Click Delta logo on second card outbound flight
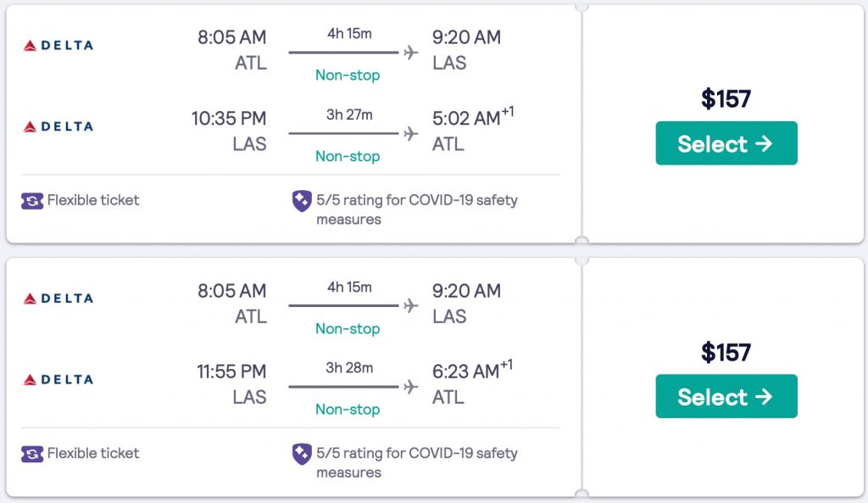 click(x=58, y=299)
